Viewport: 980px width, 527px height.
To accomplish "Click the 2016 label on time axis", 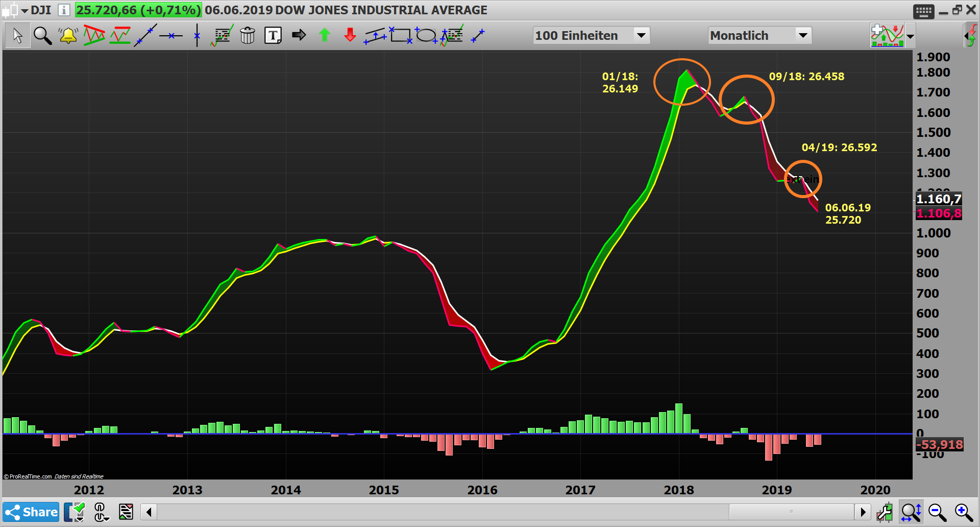I will pyautogui.click(x=482, y=490).
